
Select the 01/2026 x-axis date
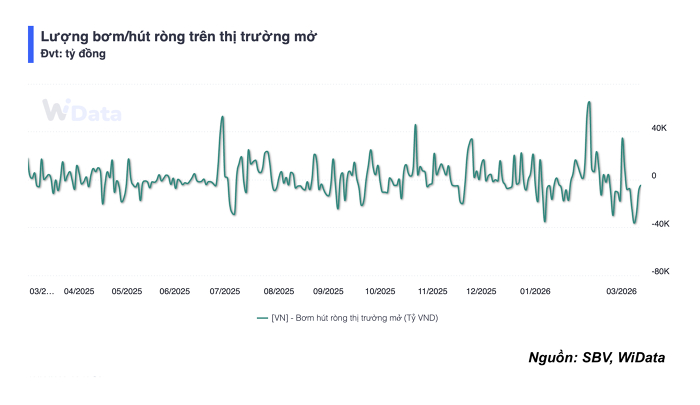(x=536, y=291)
